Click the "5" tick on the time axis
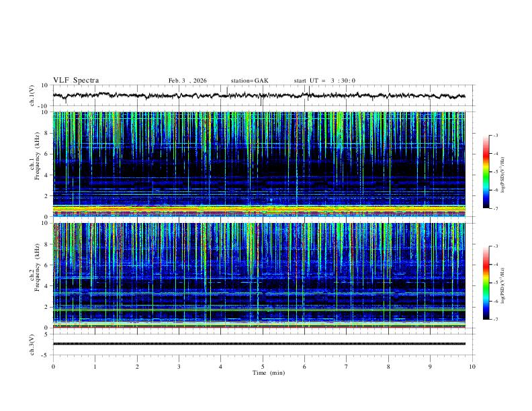 pyautogui.click(x=263, y=367)
